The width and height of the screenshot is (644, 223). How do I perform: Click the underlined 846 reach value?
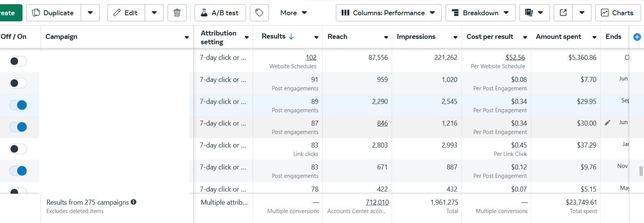pos(382,124)
